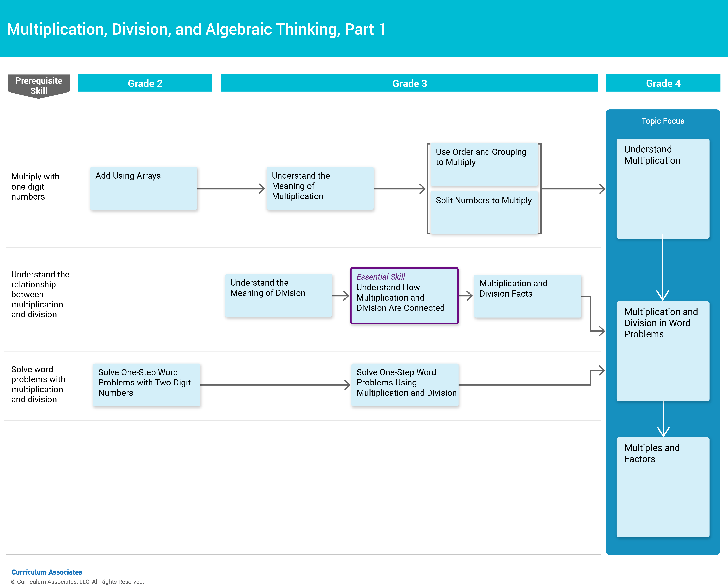Select the Grade 2 column header
The image size is (728, 585).
click(145, 83)
